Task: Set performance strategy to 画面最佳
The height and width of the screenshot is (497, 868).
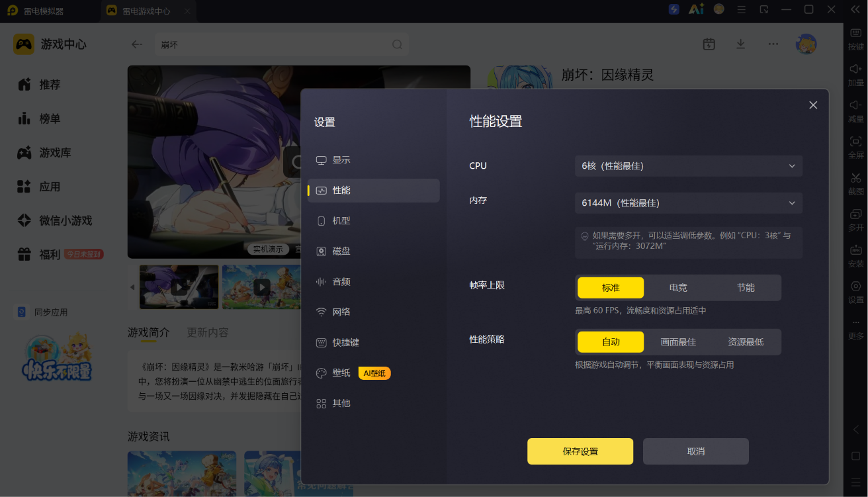Action: coord(678,342)
